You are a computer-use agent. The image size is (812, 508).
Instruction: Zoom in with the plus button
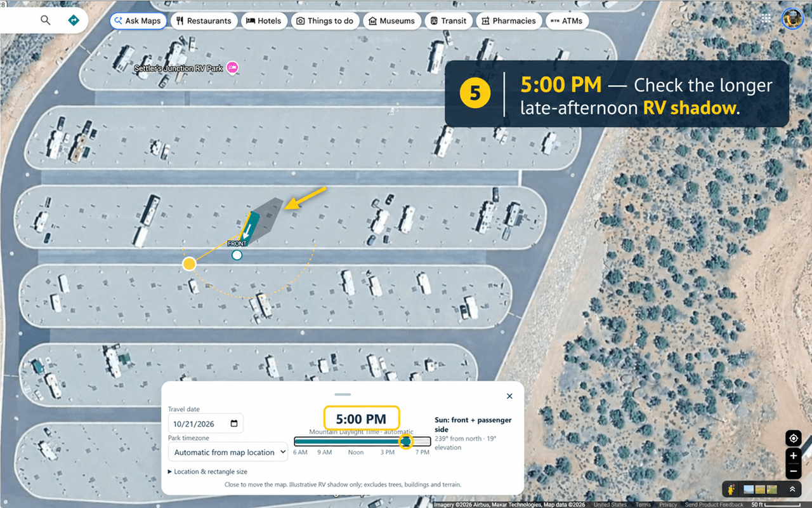coord(793,456)
